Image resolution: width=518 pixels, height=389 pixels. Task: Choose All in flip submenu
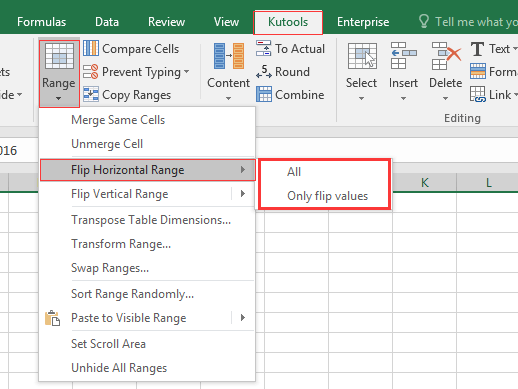coord(324,172)
